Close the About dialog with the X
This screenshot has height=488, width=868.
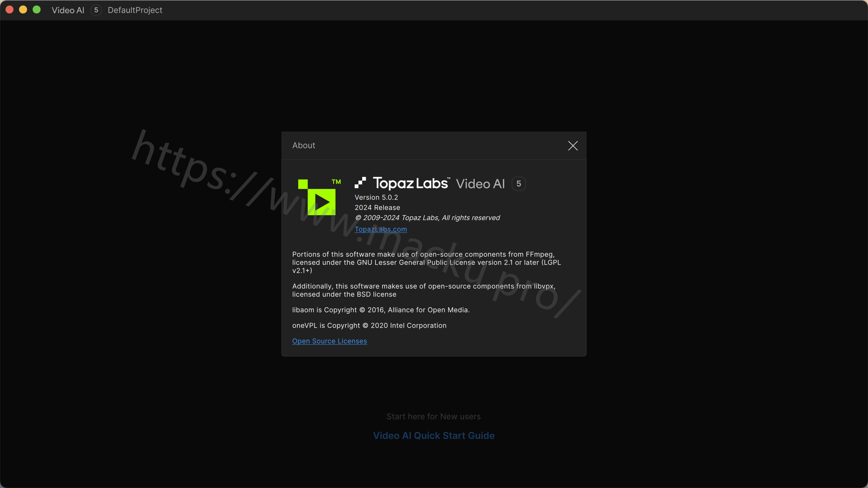573,146
